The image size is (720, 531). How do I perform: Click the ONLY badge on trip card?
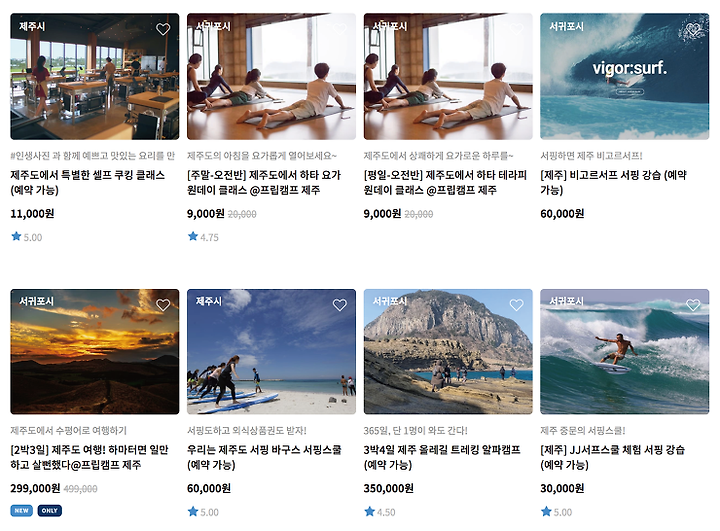pyautogui.click(x=50, y=510)
